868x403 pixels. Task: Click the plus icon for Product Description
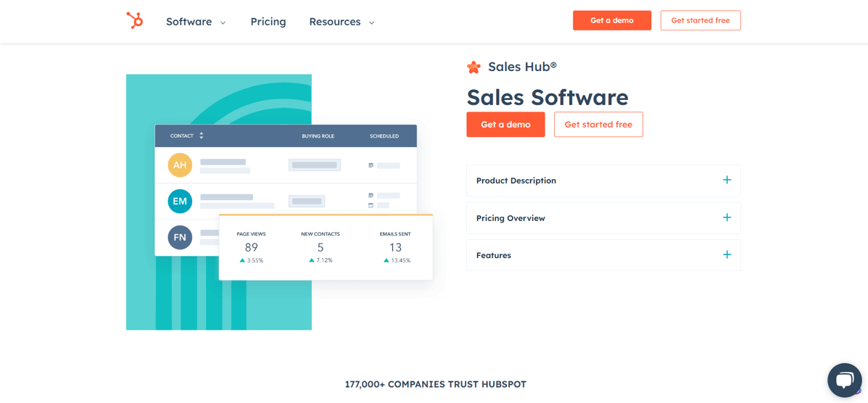point(727,180)
